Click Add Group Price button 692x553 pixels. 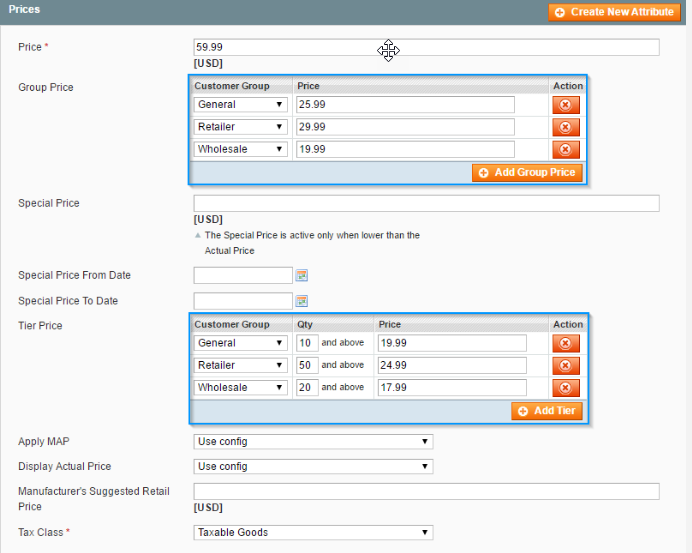[527, 173]
